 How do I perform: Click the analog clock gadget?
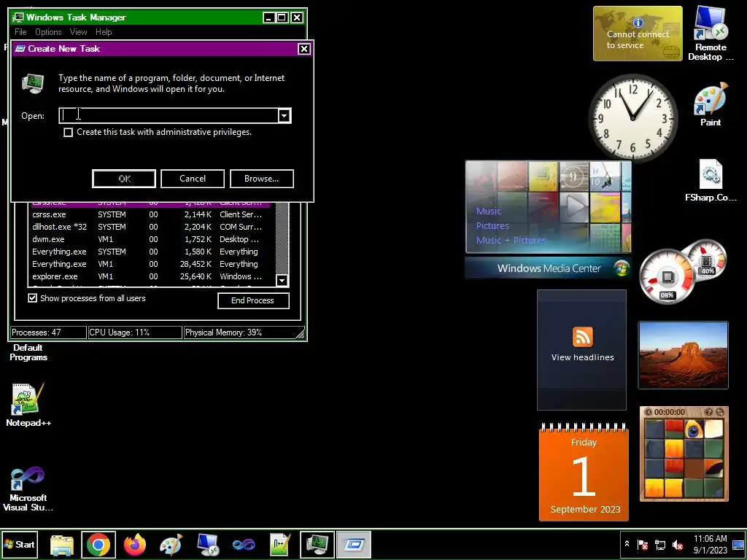coord(632,117)
